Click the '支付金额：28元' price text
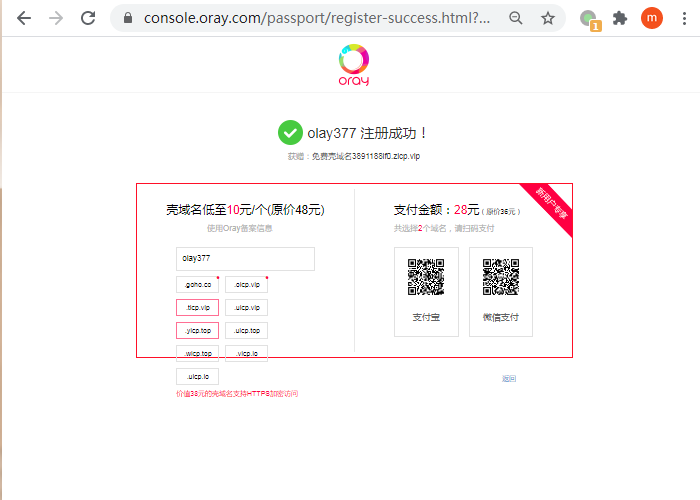 tap(436, 210)
